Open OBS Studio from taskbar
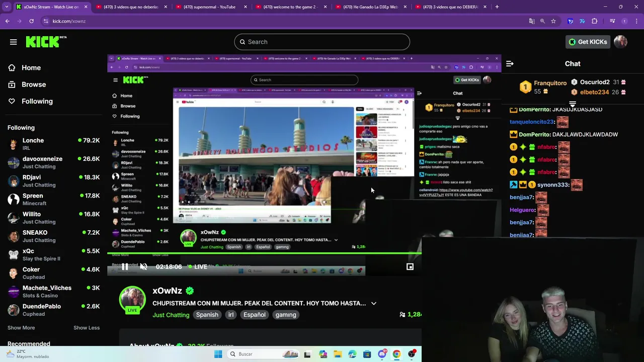Viewport: 644px width, 362px height. point(412,354)
